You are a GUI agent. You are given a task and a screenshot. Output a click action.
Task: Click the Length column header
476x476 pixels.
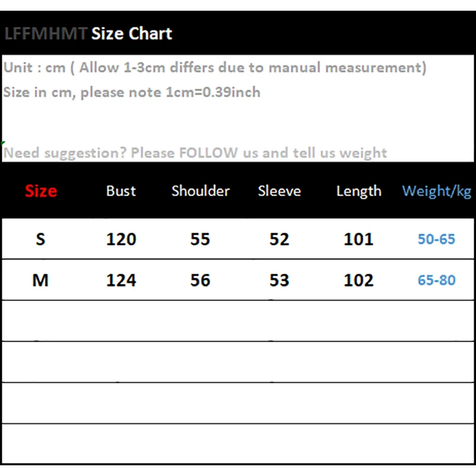358,191
